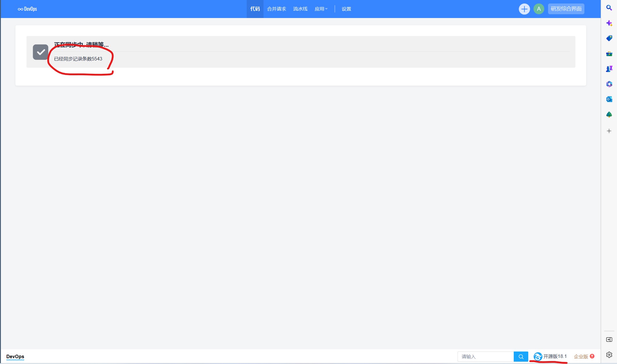Open the Microsoft 365 sidebar icon

[609, 84]
